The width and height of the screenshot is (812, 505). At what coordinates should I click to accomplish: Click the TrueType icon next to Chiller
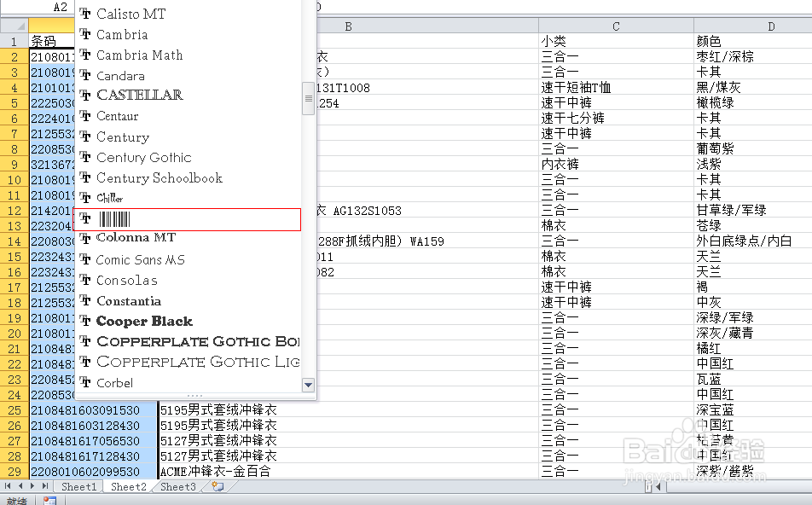(84, 198)
